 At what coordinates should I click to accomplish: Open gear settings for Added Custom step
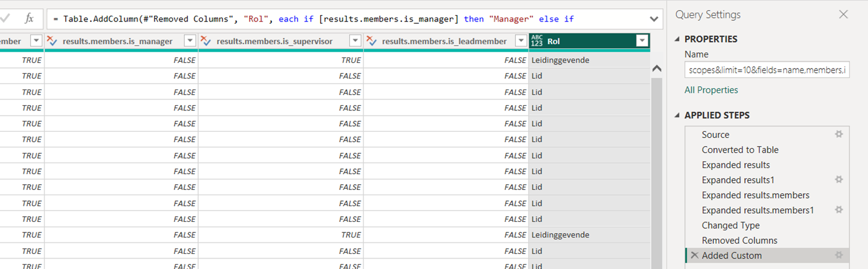(838, 255)
